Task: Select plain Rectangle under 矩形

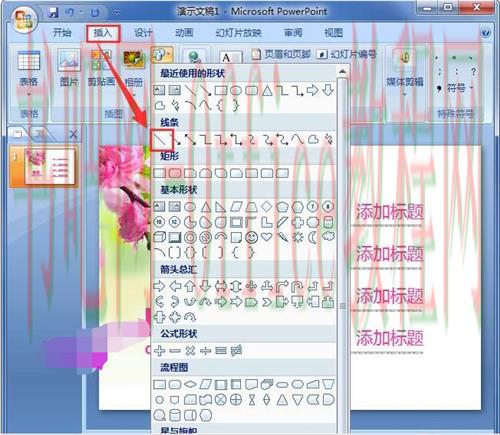Action: coord(159,173)
